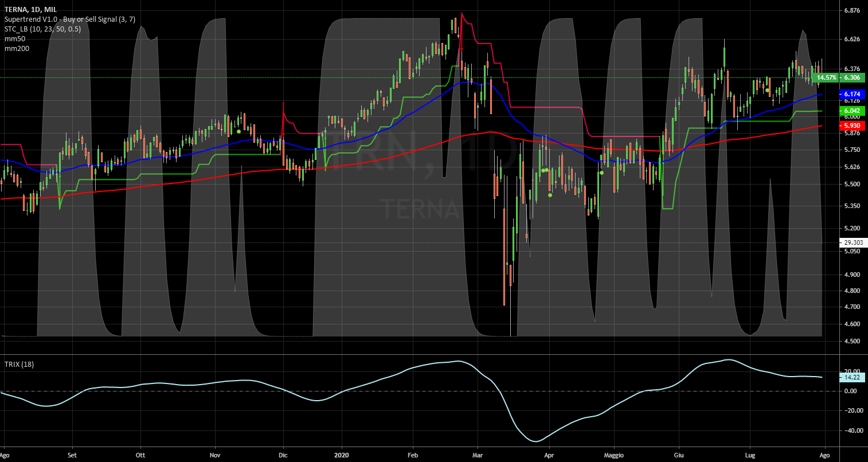
Task: Click the Ott month on time axis
Action: point(140,455)
